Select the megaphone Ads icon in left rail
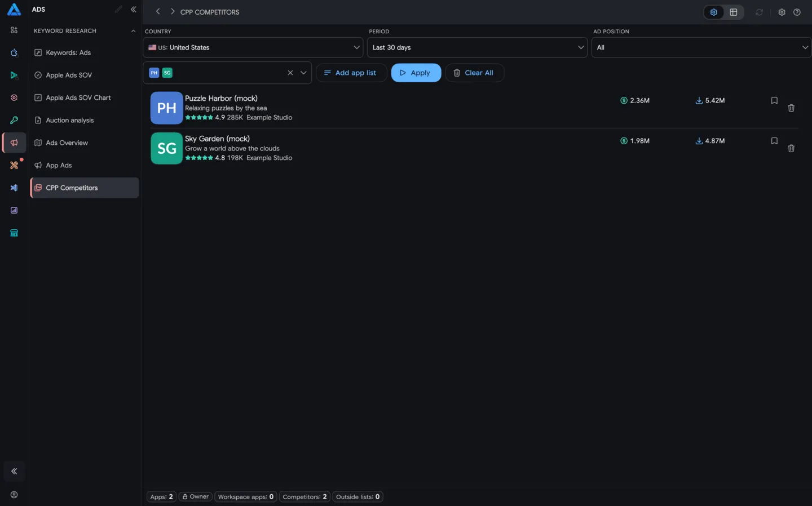Image resolution: width=812 pixels, height=506 pixels. (x=14, y=143)
